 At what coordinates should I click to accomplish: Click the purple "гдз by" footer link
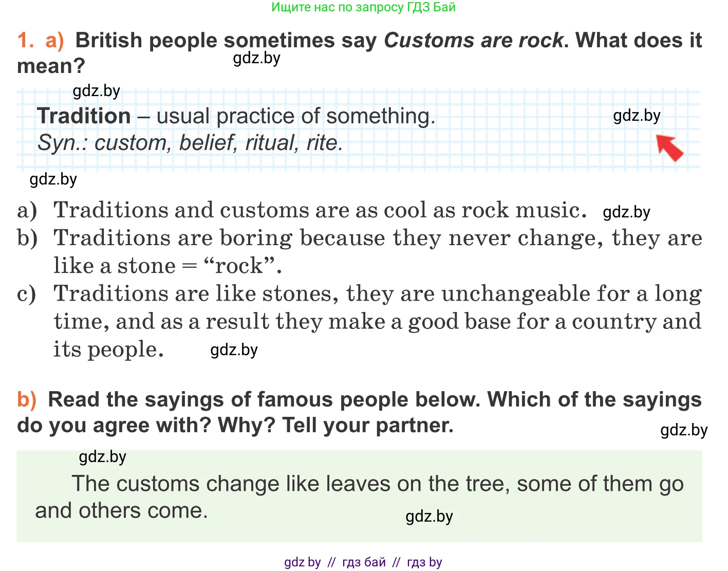click(424, 562)
